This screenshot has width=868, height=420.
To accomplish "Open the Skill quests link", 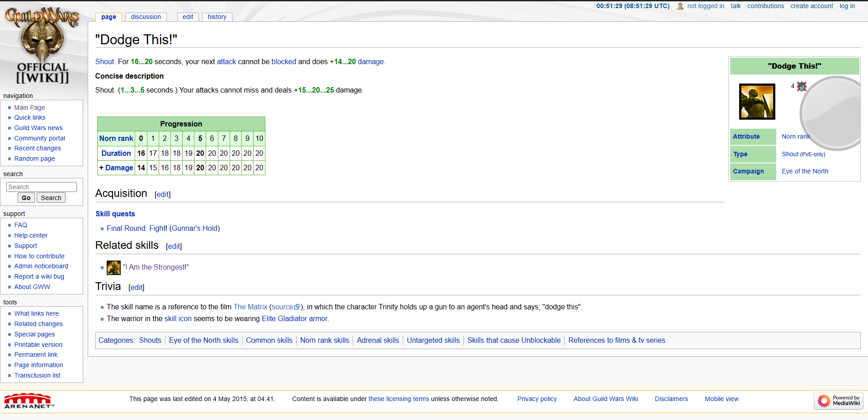I will coord(115,214).
